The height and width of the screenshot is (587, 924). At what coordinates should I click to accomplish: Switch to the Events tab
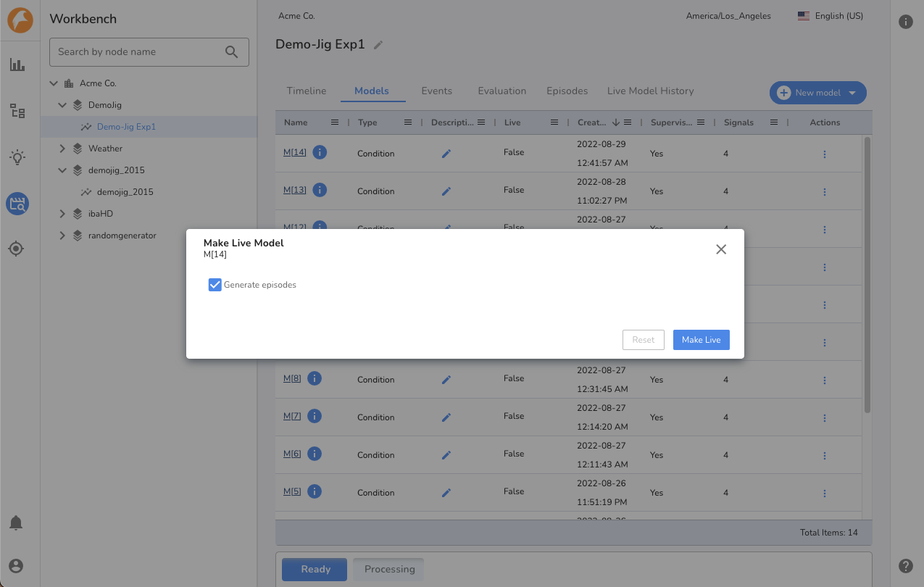coord(437,91)
